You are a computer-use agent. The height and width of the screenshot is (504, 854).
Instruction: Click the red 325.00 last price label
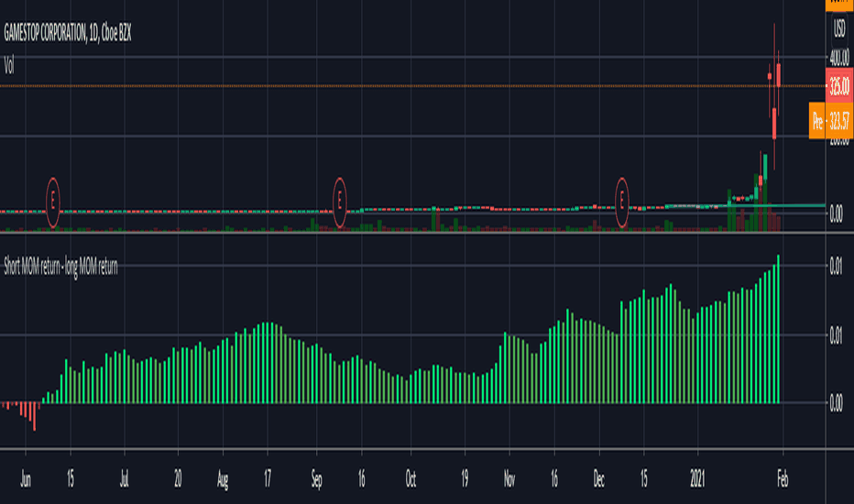point(839,87)
